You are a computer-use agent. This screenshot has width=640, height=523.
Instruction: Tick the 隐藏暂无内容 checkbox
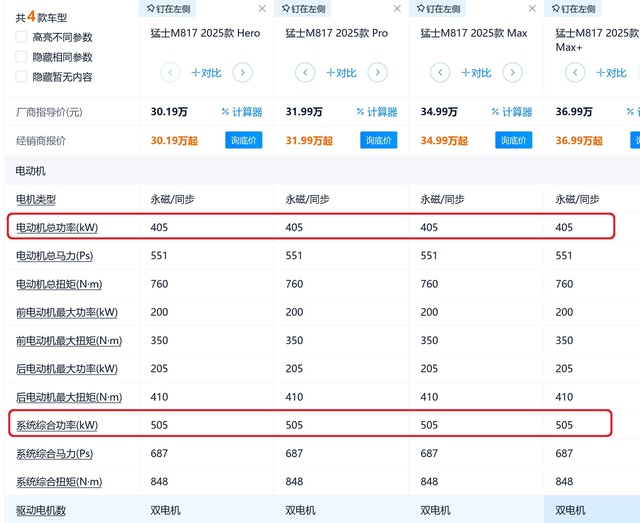(21, 76)
